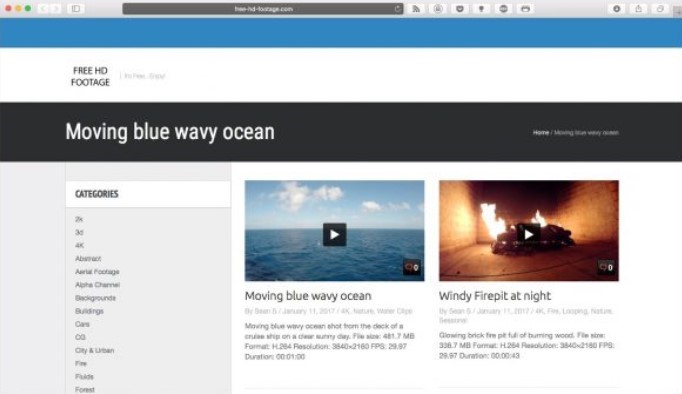Play the Windy Firepit at night video

528,234
